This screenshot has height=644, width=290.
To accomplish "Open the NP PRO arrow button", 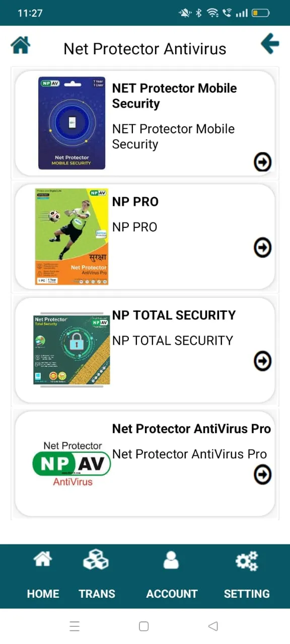I will pos(262,248).
